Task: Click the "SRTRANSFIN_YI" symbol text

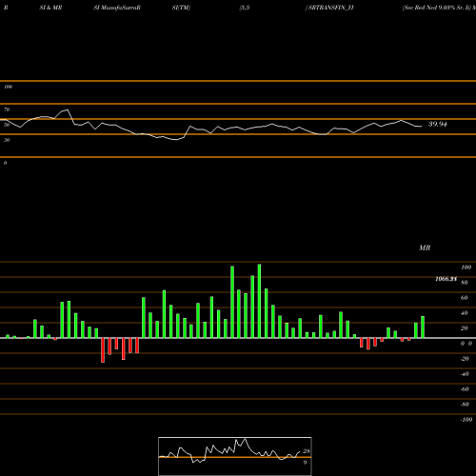Action: [330, 8]
